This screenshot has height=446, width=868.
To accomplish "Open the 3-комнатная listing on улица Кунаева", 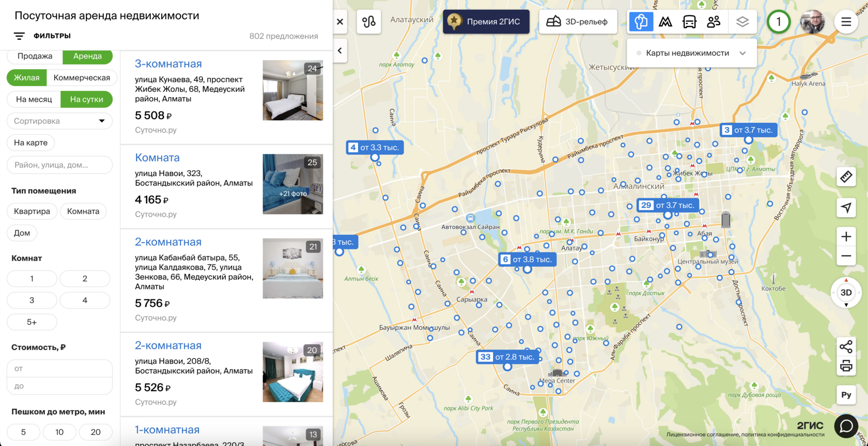I will coord(168,64).
